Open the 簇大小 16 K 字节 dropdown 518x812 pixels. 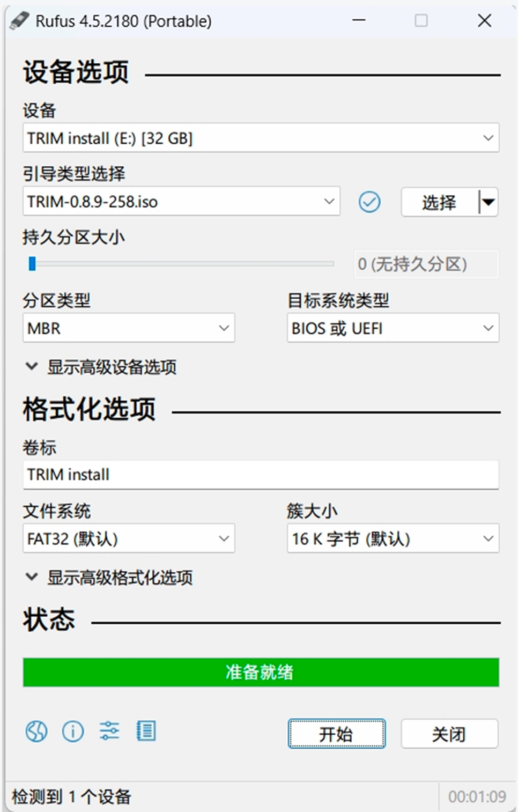point(393,538)
